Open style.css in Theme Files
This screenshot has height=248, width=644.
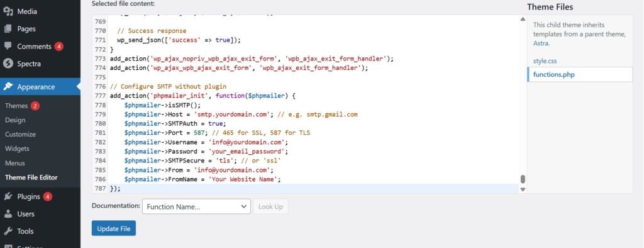pos(545,61)
